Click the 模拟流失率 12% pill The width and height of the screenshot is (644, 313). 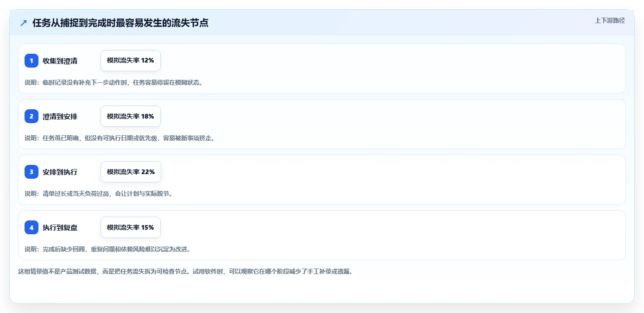(x=131, y=61)
